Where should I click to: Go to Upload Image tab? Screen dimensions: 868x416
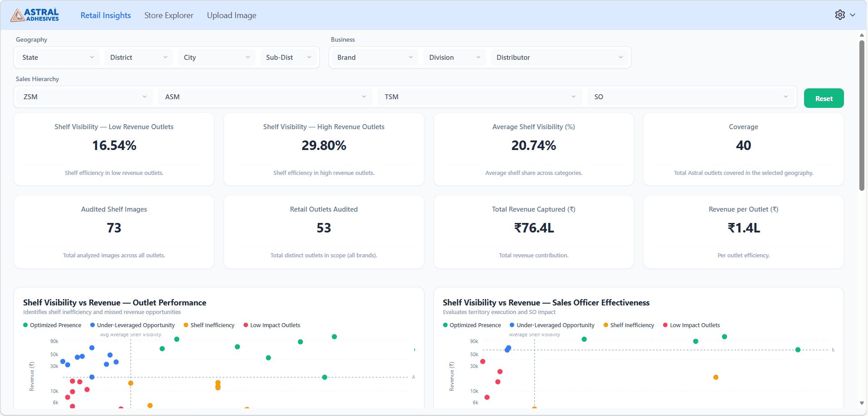232,15
